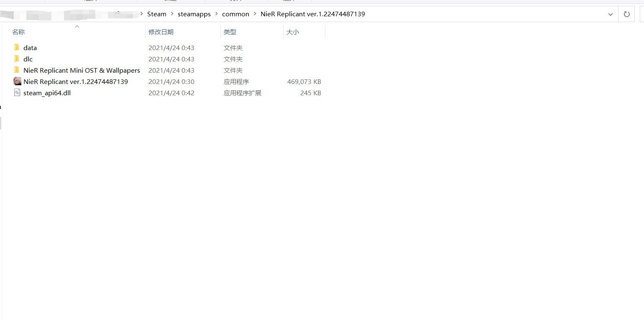Open the address bar history dropdown
644x320 pixels.
(x=610, y=14)
